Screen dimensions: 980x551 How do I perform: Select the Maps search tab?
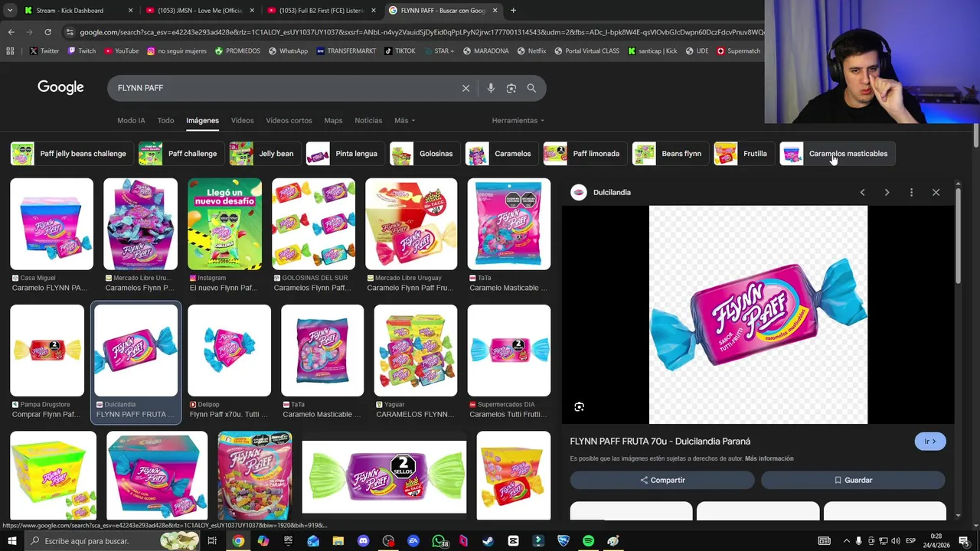coord(333,120)
